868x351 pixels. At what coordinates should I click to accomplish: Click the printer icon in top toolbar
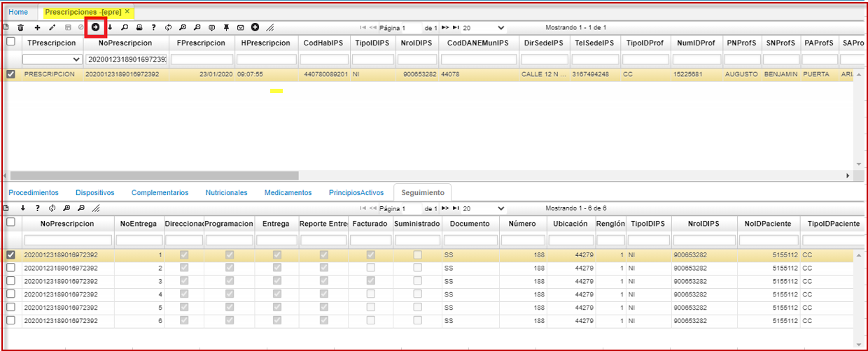[139, 27]
